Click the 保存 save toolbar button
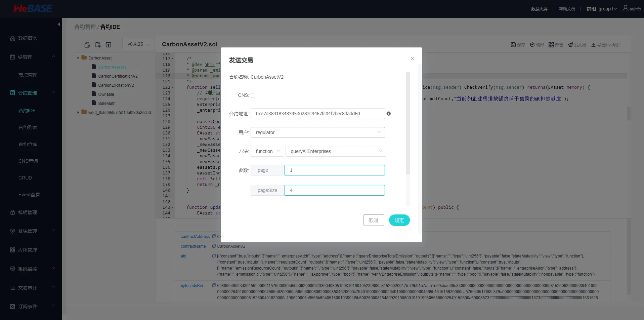The width and height of the screenshot is (644, 320). [x=518, y=45]
